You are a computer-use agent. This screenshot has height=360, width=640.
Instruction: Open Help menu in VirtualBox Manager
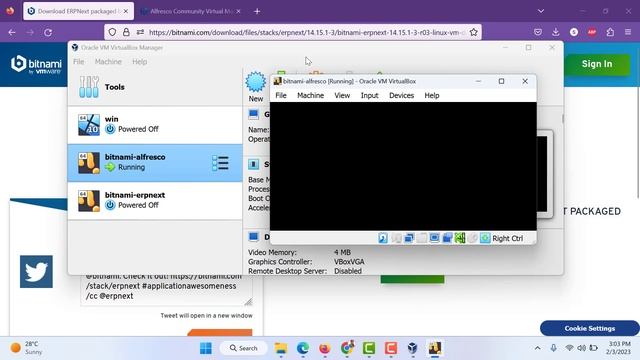pyautogui.click(x=140, y=62)
